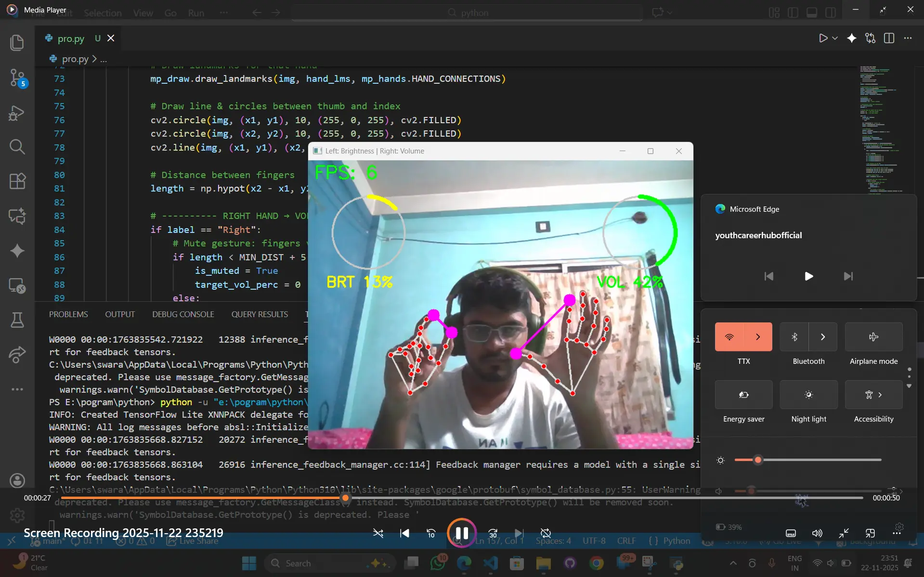The image size is (924, 577).
Task: Skip back 10 seconds
Action: tap(431, 533)
